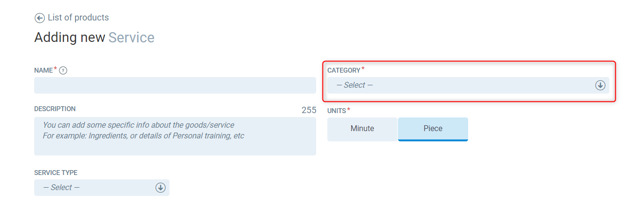This screenshot has width=644, height=213.
Task: Click the Select placeholder under Category
Action: (x=354, y=85)
